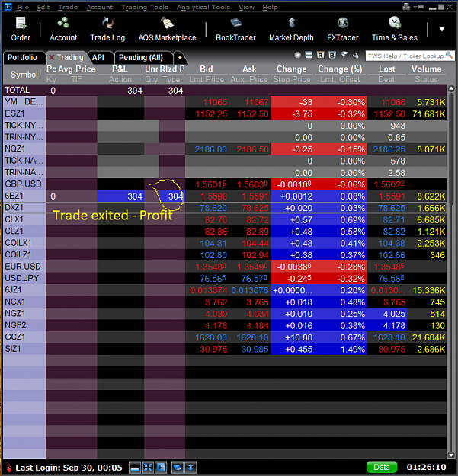Click the status bar single-bar layout icon
The width and height of the screenshot is (458, 476).
[135, 468]
